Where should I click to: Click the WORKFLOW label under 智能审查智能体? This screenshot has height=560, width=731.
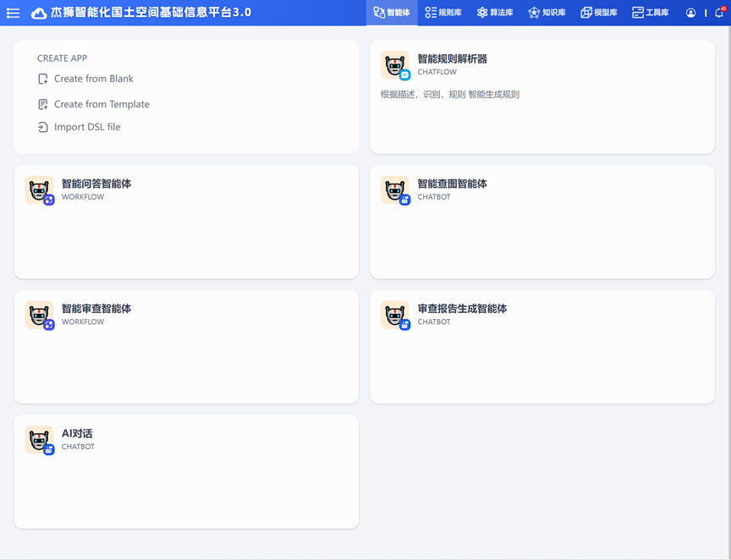coord(83,322)
